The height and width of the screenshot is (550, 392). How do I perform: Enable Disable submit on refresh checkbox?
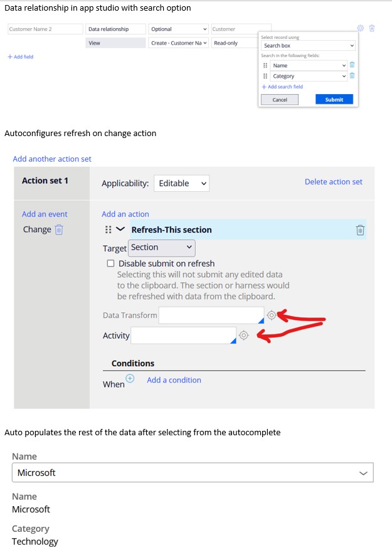(x=110, y=264)
